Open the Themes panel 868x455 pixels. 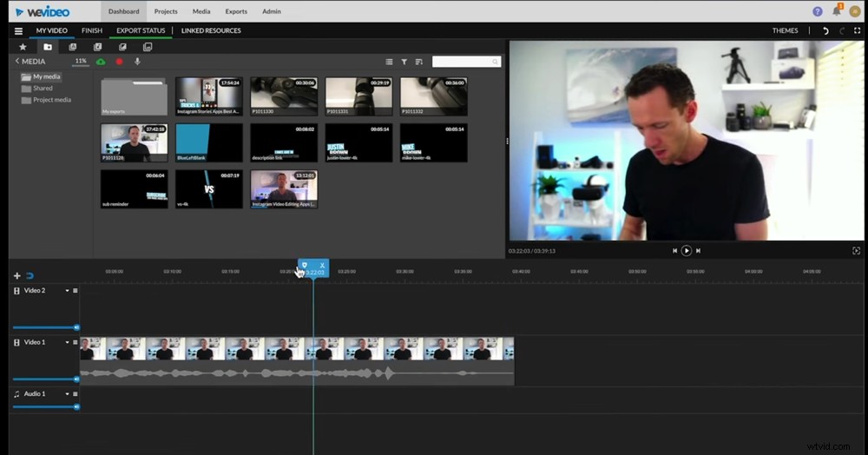(785, 31)
